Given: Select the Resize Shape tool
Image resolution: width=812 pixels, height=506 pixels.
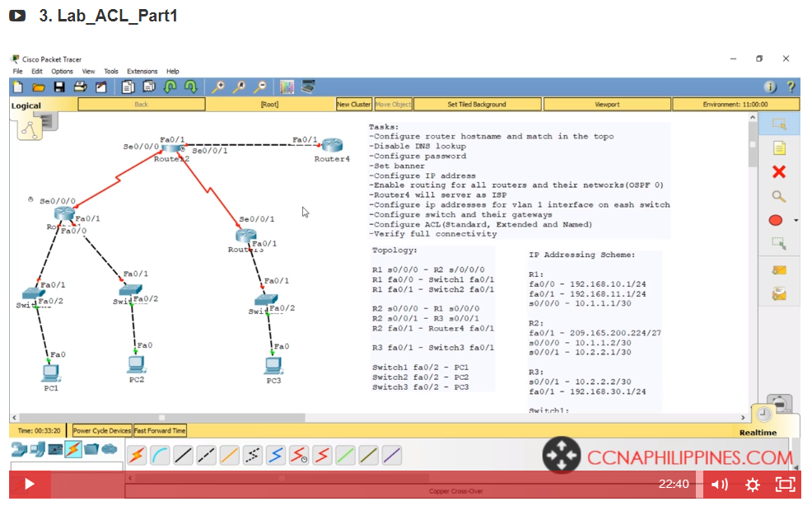Looking at the screenshot, I should pyautogui.click(x=779, y=243).
